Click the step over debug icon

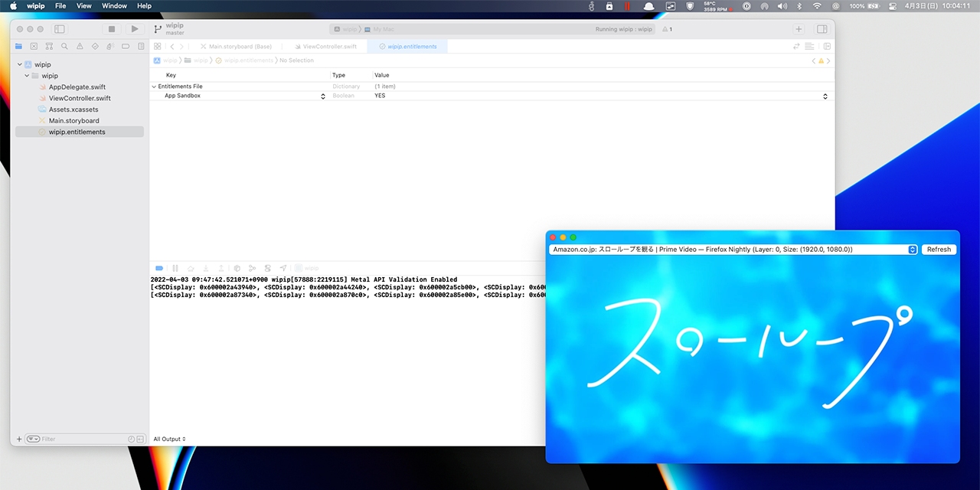coord(191,268)
